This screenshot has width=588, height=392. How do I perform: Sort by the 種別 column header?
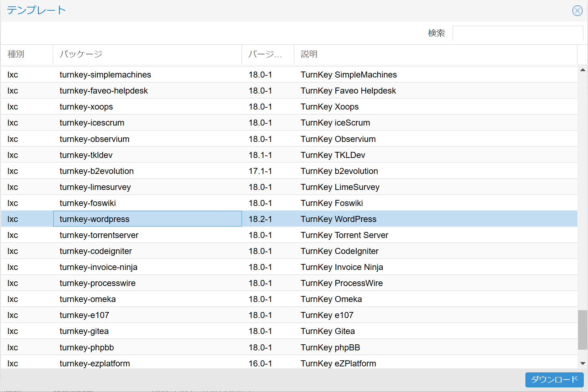(27, 54)
